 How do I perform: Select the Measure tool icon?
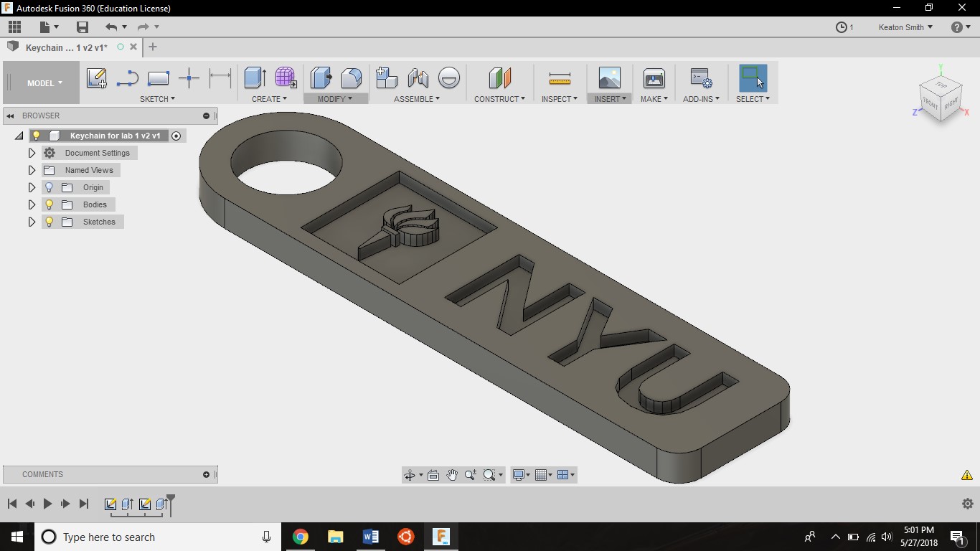click(560, 77)
